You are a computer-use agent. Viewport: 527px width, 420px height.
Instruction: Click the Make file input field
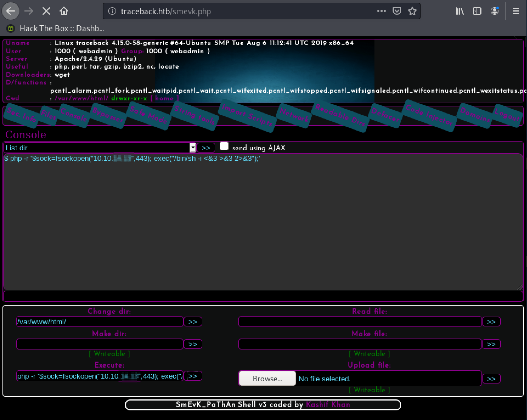click(x=360, y=344)
